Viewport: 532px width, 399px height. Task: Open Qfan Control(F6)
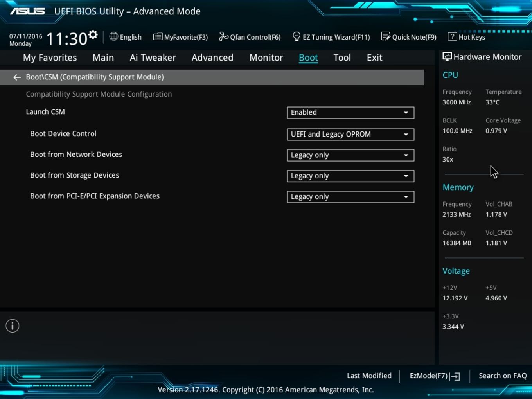(x=250, y=37)
